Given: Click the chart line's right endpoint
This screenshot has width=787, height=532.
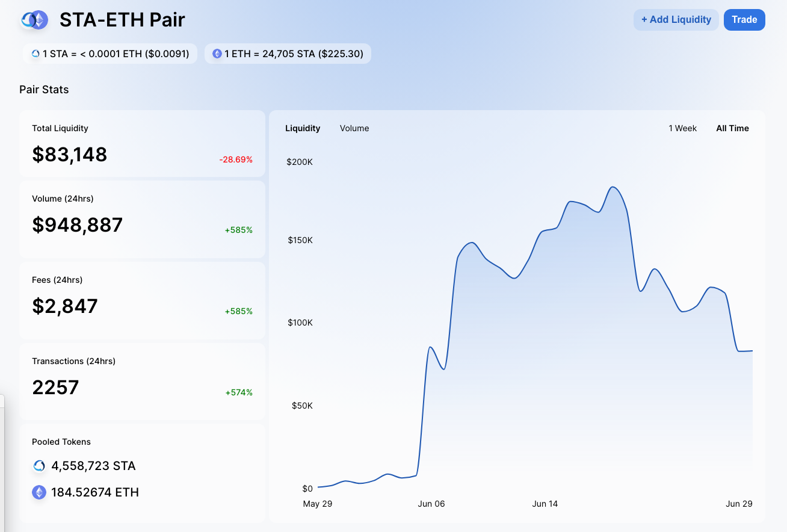Looking at the screenshot, I should (x=752, y=351).
